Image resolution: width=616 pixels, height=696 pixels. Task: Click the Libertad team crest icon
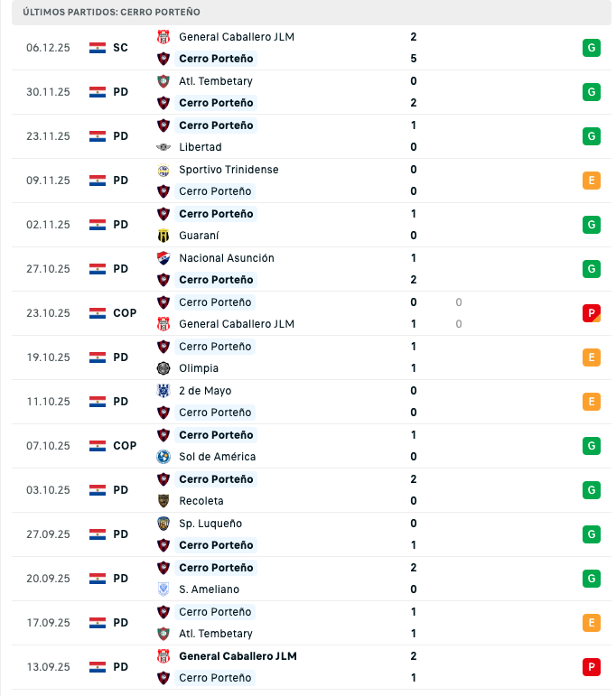[163, 147]
